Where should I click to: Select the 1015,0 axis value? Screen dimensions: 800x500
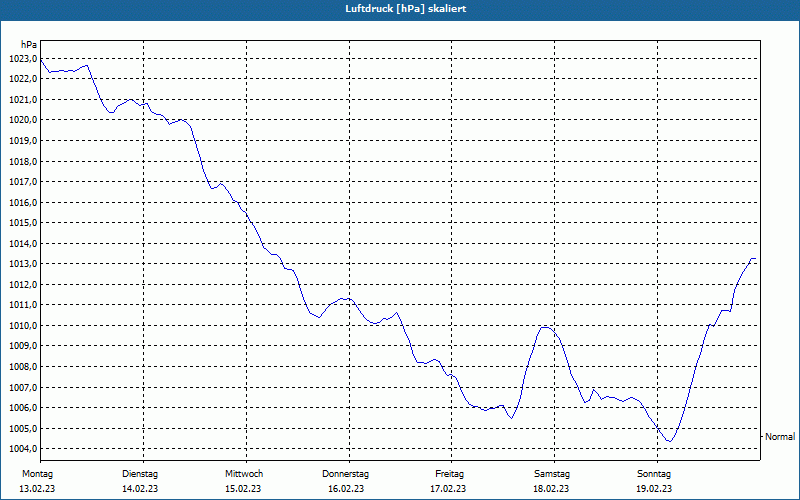click(23, 222)
